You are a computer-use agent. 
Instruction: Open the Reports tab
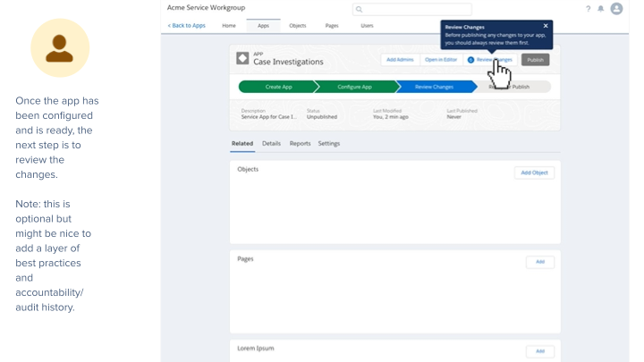(300, 143)
